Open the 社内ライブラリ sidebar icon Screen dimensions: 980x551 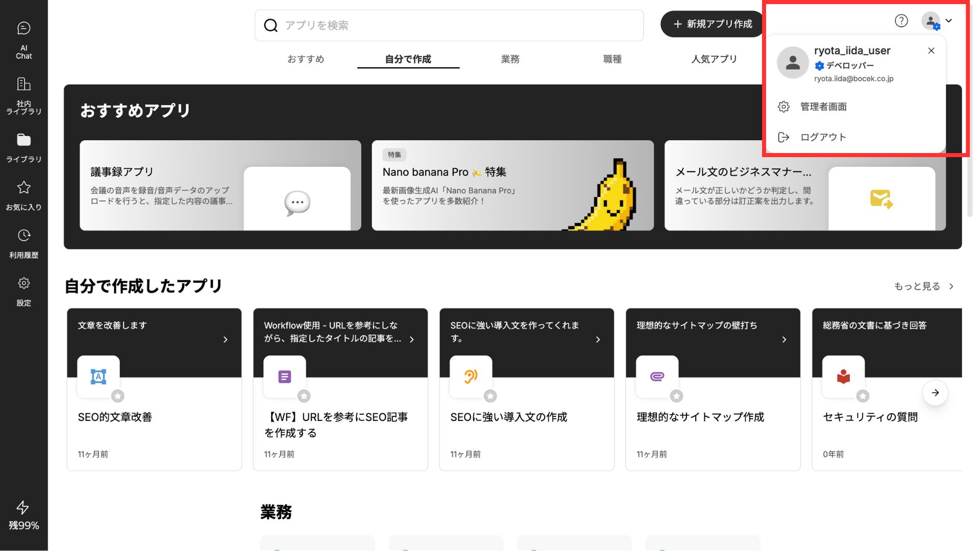(23, 84)
